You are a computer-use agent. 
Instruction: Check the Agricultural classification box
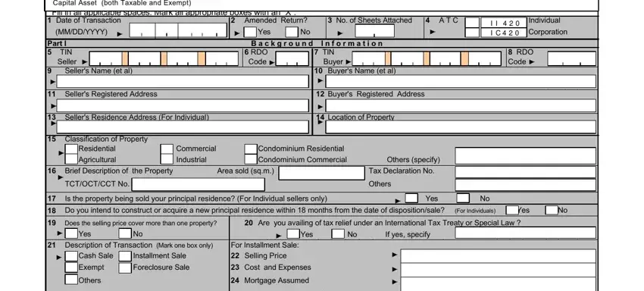[x=71, y=159]
